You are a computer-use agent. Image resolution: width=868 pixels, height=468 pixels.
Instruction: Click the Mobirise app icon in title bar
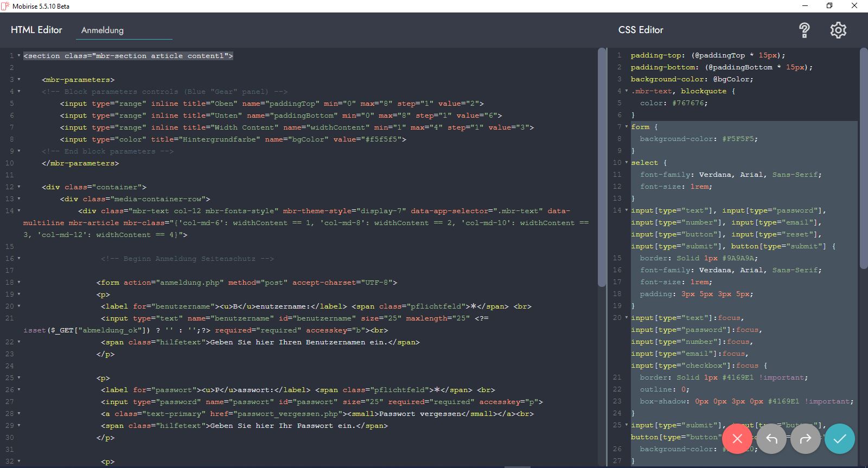pyautogui.click(x=5, y=6)
